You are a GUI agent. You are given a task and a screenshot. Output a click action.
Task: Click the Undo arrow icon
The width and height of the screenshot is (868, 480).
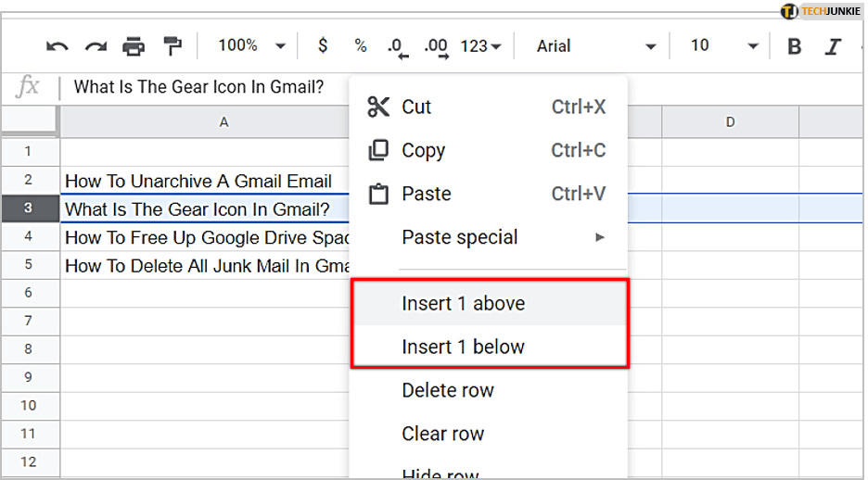pos(57,46)
